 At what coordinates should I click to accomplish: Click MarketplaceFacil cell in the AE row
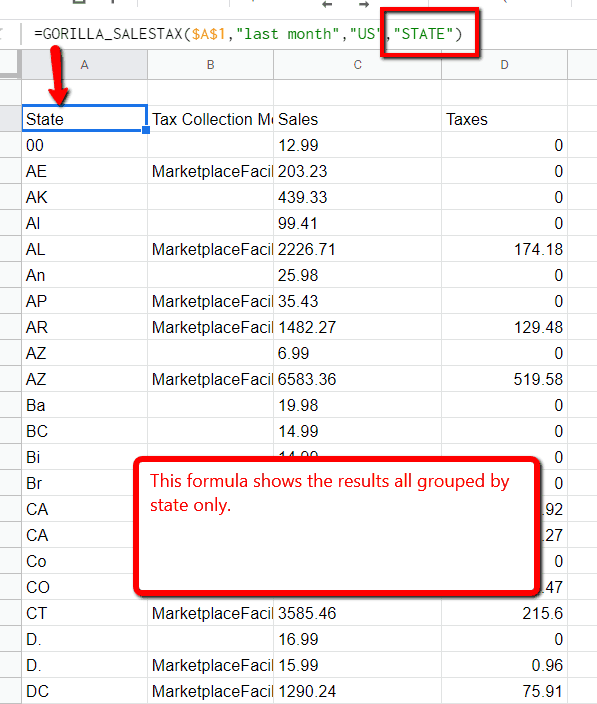point(210,171)
